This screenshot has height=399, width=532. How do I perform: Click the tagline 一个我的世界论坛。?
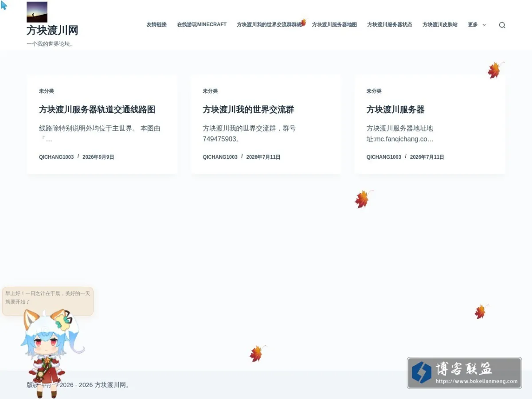[50, 44]
